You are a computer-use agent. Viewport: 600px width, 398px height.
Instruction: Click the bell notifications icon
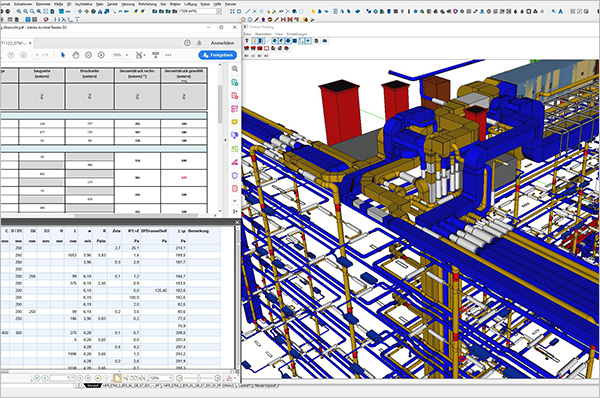tap(199, 43)
